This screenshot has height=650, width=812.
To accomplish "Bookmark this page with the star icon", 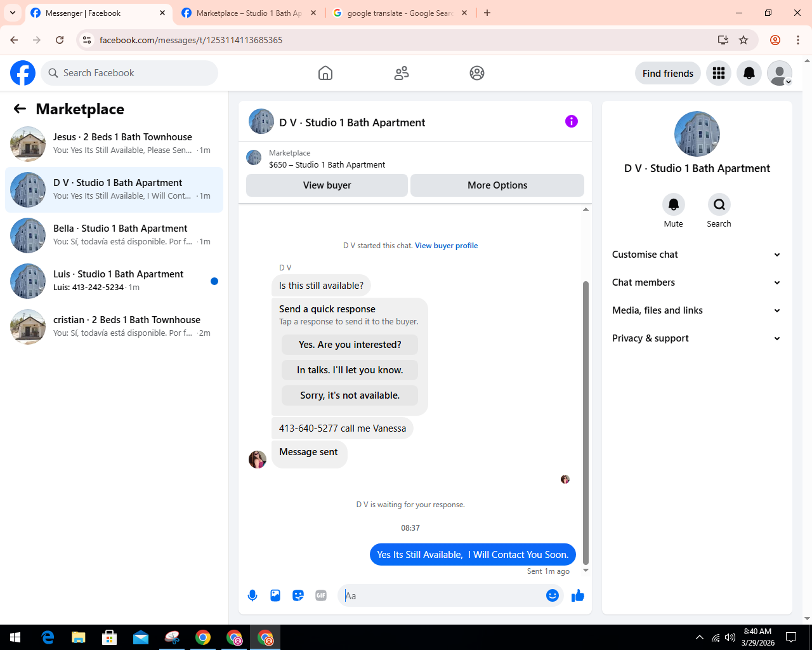I will click(743, 40).
